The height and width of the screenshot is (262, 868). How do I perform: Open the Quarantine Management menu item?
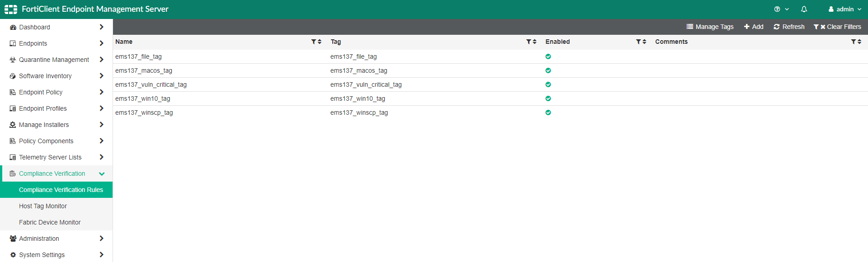56,60
